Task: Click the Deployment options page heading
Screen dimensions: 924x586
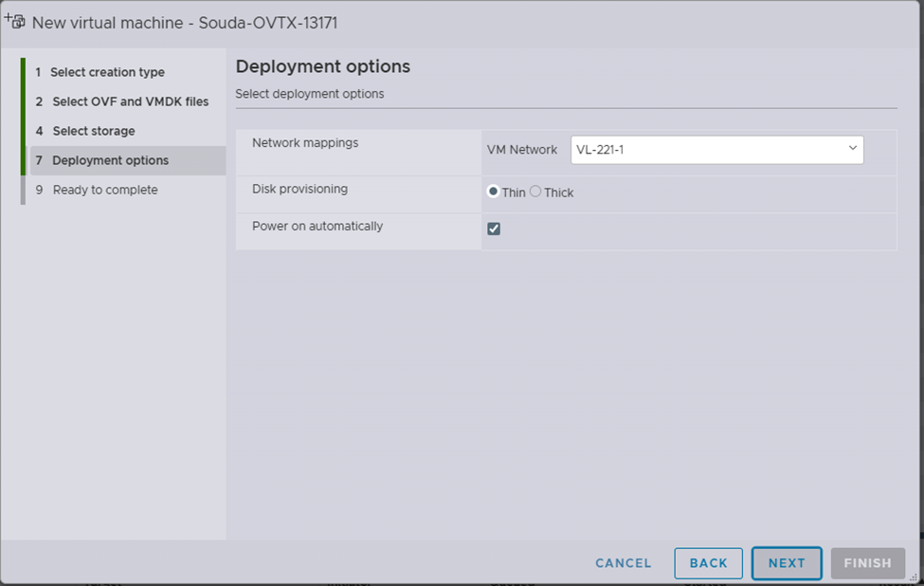Action: 322,66
